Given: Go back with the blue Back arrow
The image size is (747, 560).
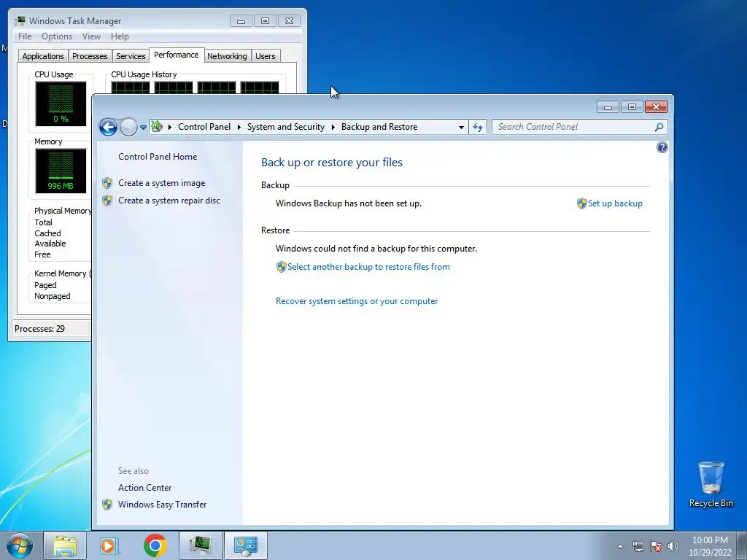Looking at the screenshot, I should 108,127.
